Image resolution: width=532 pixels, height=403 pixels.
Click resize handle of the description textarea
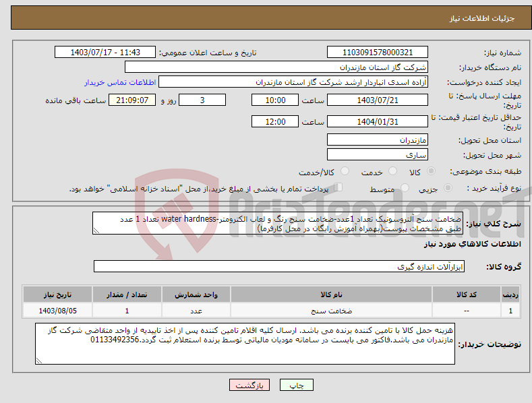[96, 230]
